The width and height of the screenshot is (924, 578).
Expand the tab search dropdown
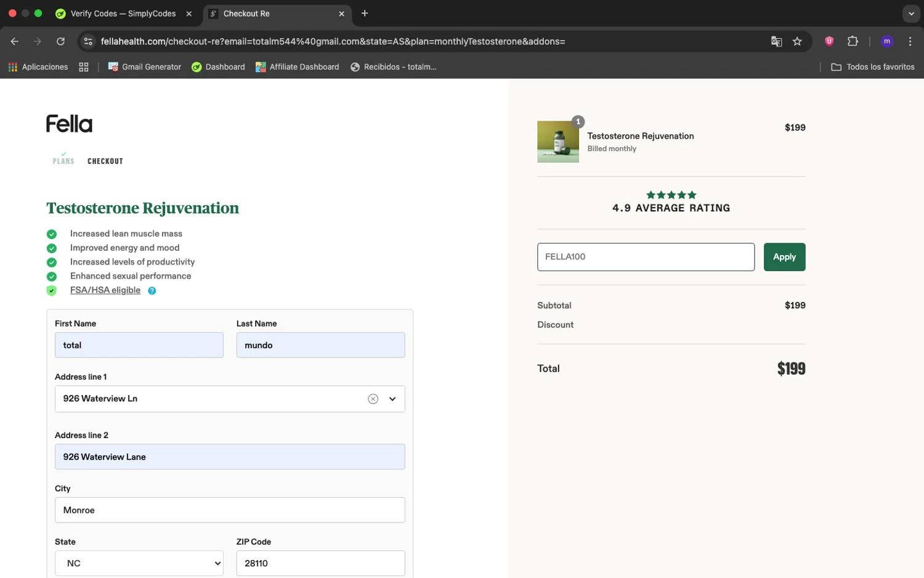911,14
